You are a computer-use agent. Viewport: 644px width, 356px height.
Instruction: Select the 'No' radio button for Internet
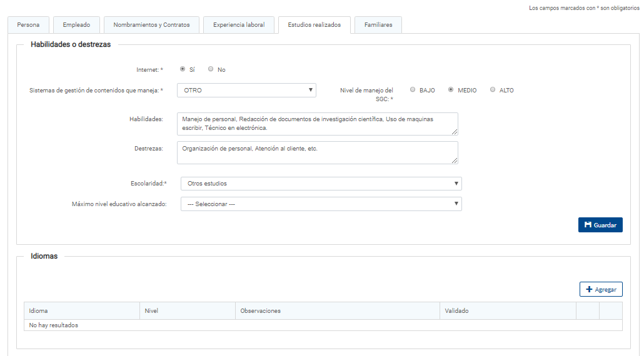tap(211, 69)
